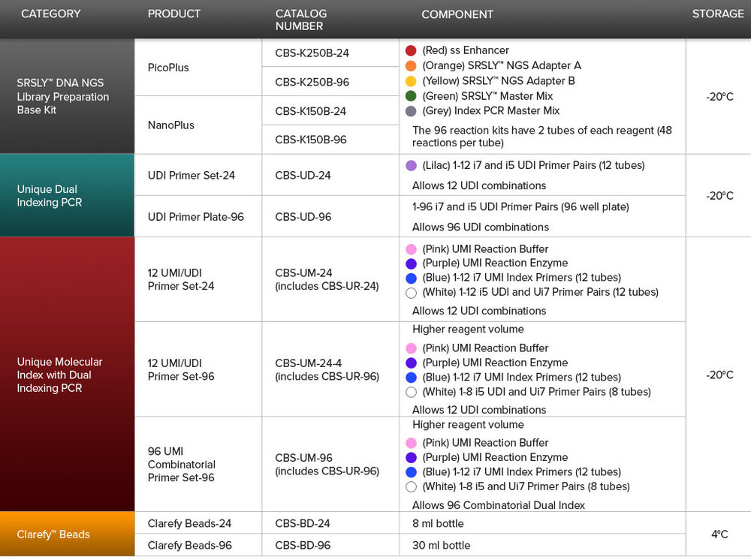Select the Unique Dual Indexing PCR category cell
This screenshot has width=751, height=560.
(67, 195)
